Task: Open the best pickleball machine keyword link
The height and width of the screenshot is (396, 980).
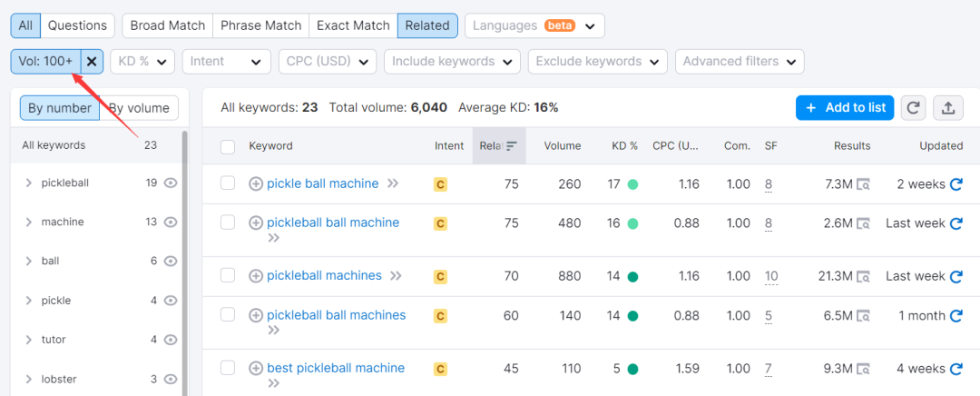Action: (x=336, y=368)
